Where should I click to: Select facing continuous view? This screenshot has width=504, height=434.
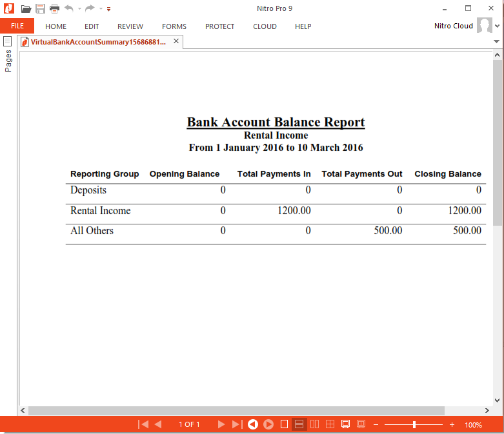click(x=330, y=424)
